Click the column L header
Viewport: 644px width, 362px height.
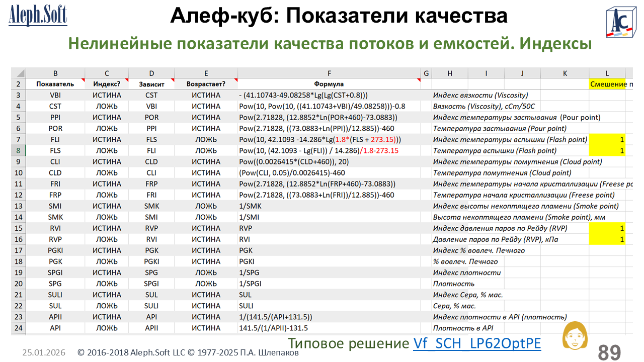click(607, 73)
